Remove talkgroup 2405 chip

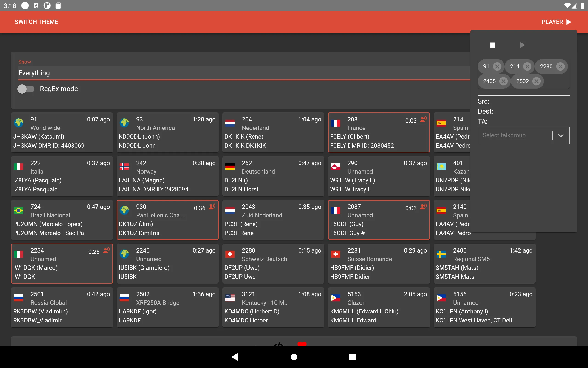[503, 81]
